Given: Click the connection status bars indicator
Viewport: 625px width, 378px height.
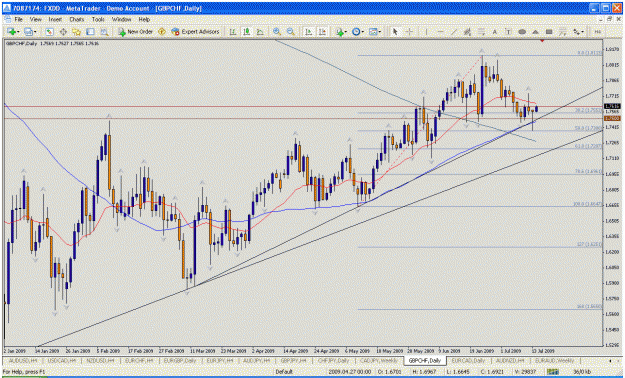Looking at the screenshot, I should click(x=552, y=372).
